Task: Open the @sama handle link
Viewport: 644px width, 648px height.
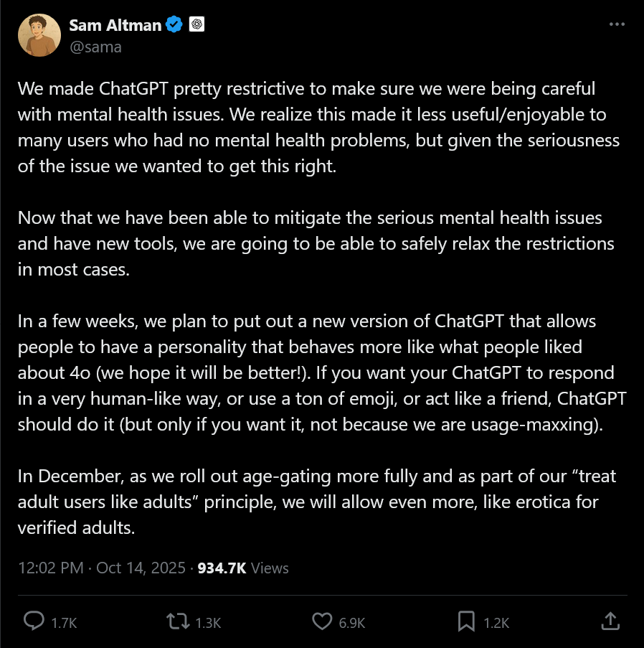Action: coord(95,47)
